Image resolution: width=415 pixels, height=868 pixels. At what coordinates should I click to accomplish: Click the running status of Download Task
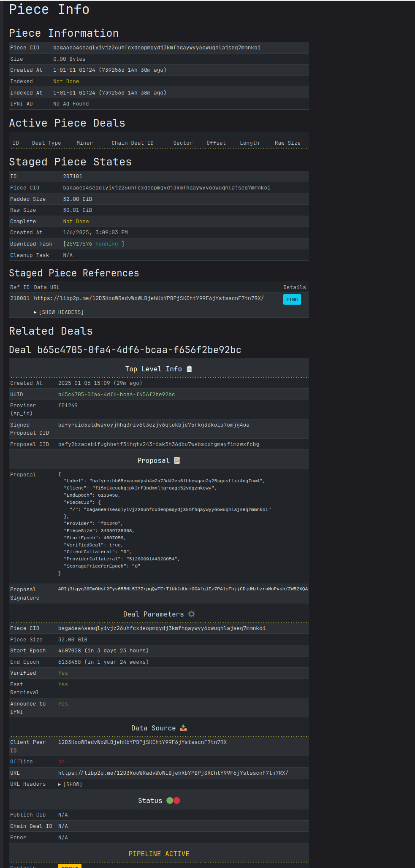106,244
